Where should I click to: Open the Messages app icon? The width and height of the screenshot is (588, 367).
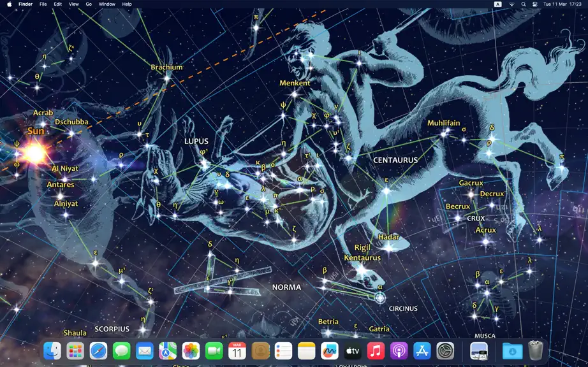pos(122,351)
